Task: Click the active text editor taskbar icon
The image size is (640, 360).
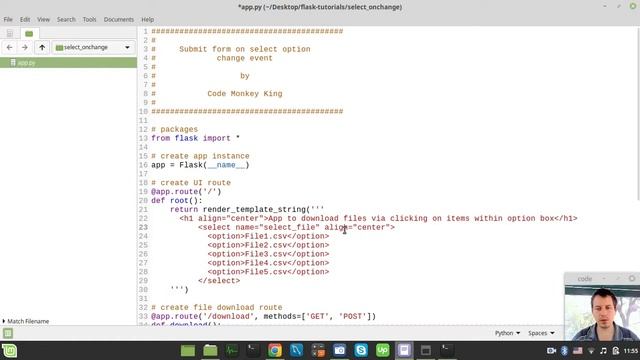Action: (x=404, y=351)
